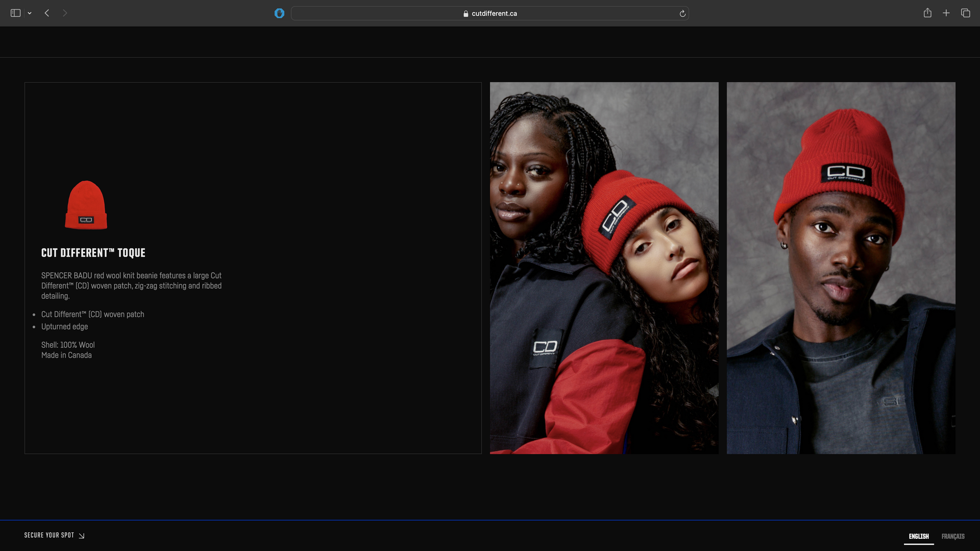This screenshot has height=551, width=980.
Task: Go forward to next page
Action: pyautogui.click(x=65, y=13)
